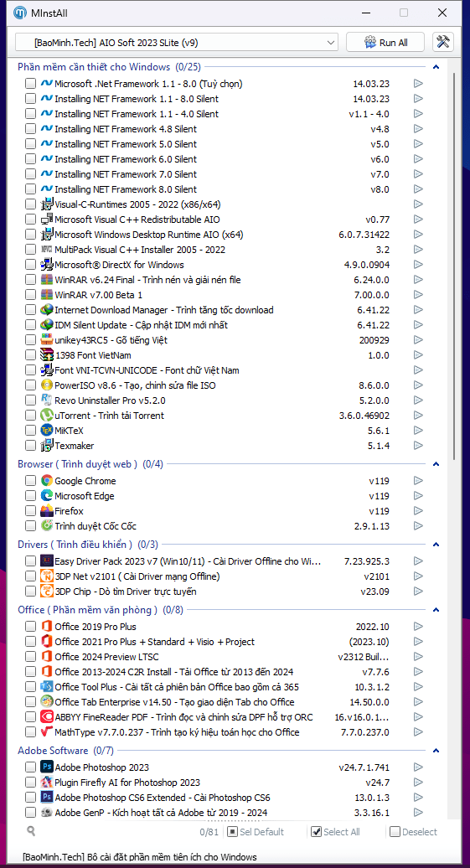This screenshot has width=470, height=868.
Task: Check the Google Chrome checkbox
Action: pos(30,481)
